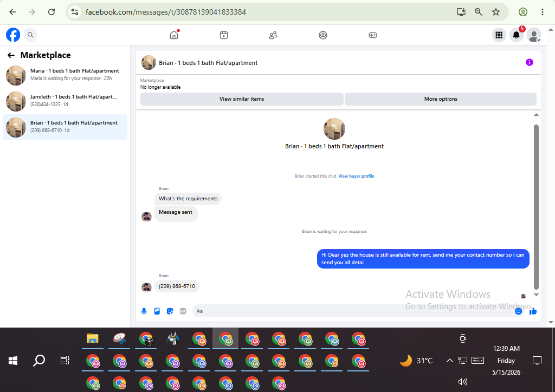Image resolution: width=555 pixels, height=392 pixels.
Task: Open the Chrome profile icon
Action: click(x=523, y=12)
